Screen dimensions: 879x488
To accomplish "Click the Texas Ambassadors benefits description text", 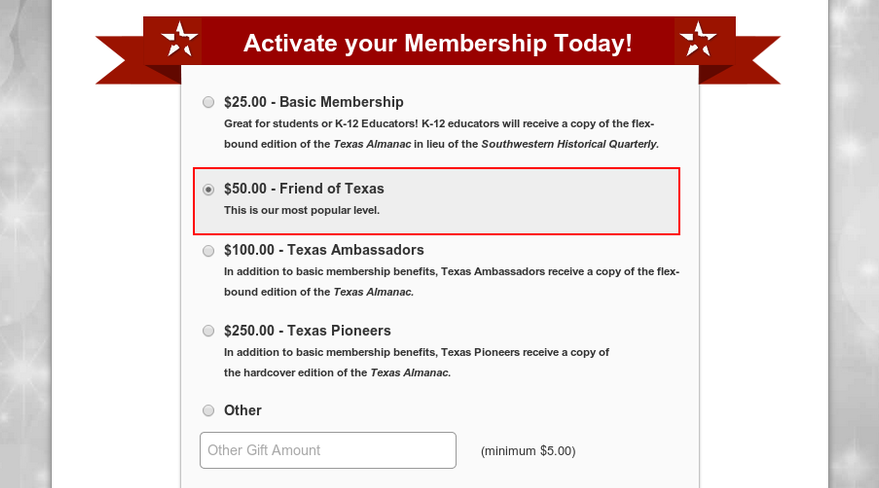I will coord(451,271).
